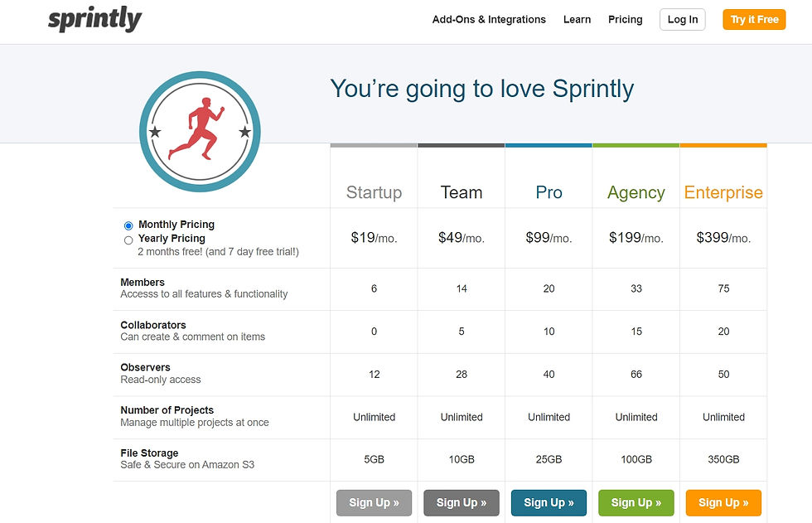This screenshot has height=523, width=812.
Task: Click the 15 collaborators value
Action: click(636, 332)
